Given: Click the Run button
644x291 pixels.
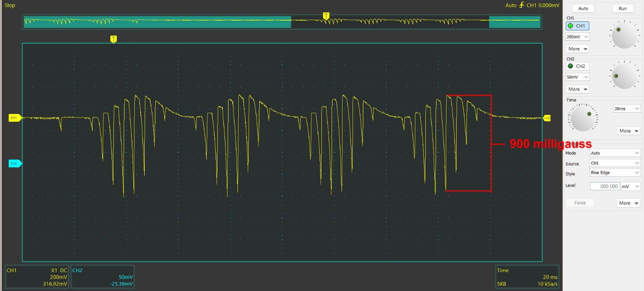Looking at the screenshot, I should [x=623, y=9].
